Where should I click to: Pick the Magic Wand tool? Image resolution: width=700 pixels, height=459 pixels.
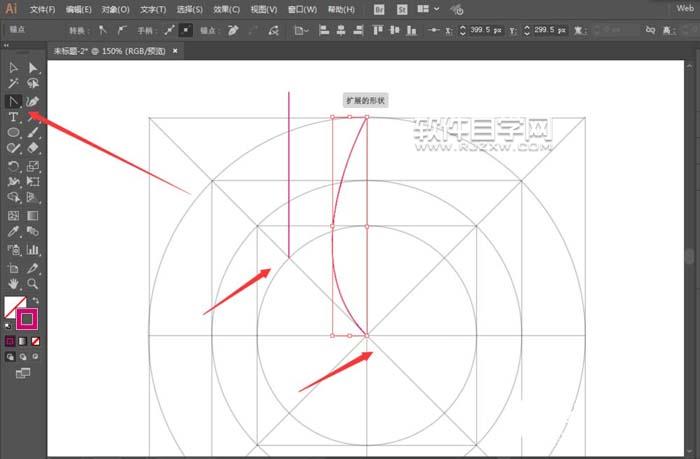coord(14,84)
